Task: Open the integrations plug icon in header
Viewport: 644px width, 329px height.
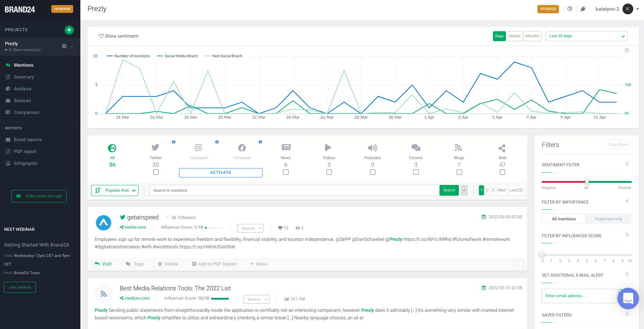Action: coord(583,9)
